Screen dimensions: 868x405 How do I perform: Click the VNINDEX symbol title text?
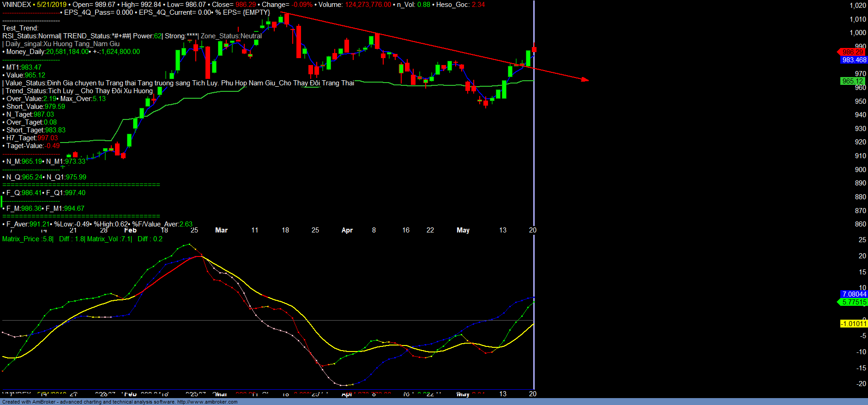[17, 5]
